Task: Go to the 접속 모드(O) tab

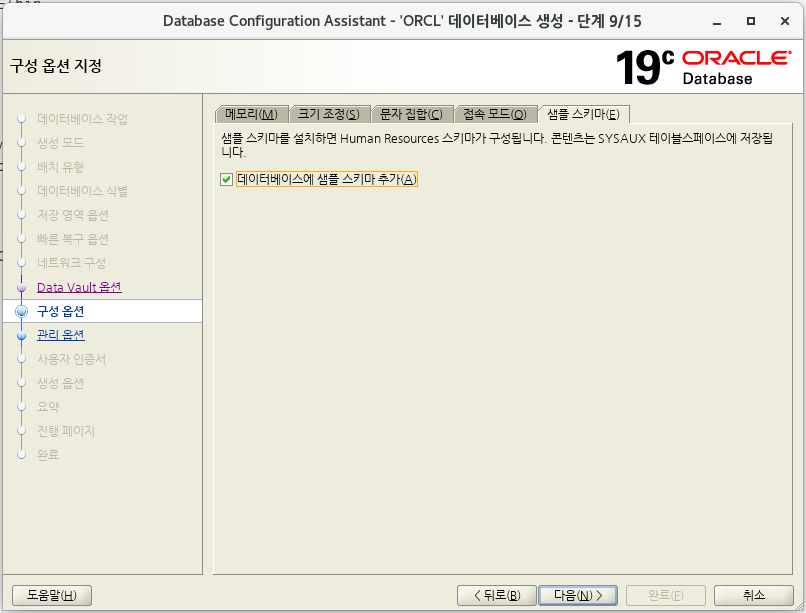Action: 495,114
